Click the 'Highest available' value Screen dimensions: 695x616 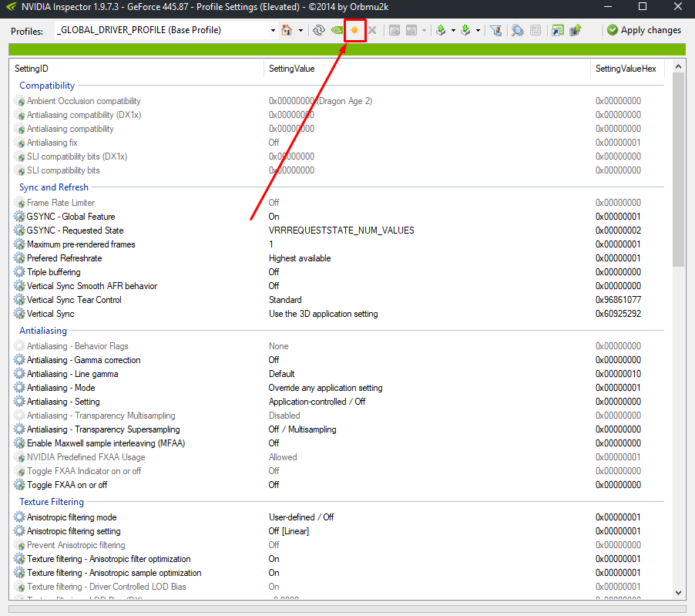[300, 258]
